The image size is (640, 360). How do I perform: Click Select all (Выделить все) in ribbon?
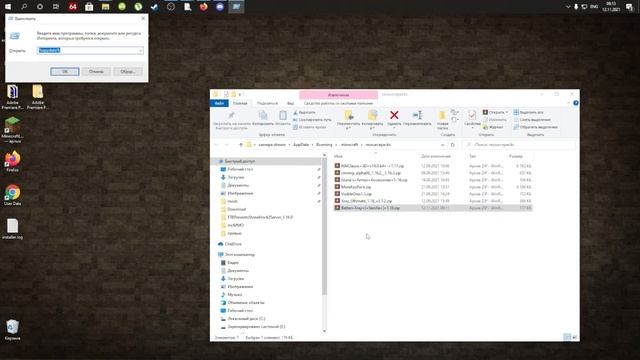529,112
